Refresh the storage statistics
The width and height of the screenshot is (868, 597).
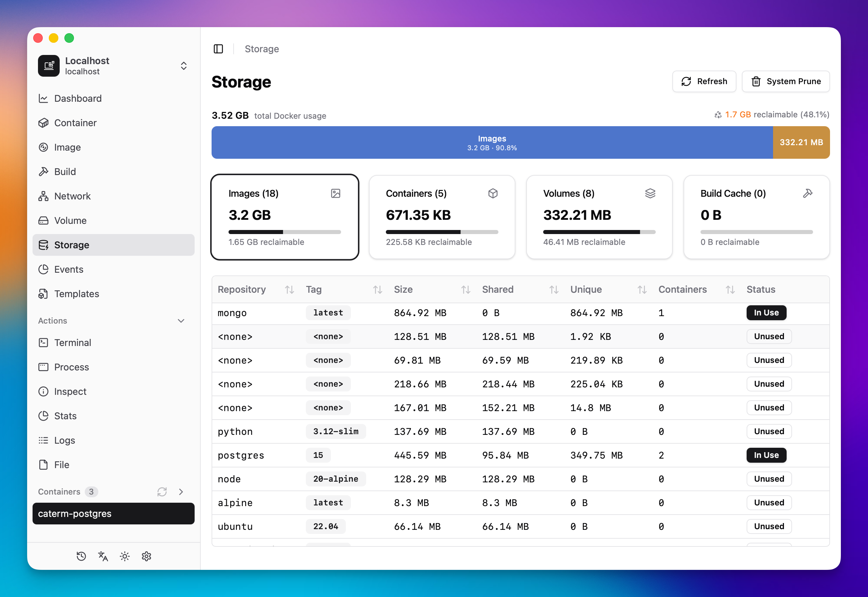(x=704, y=81)
